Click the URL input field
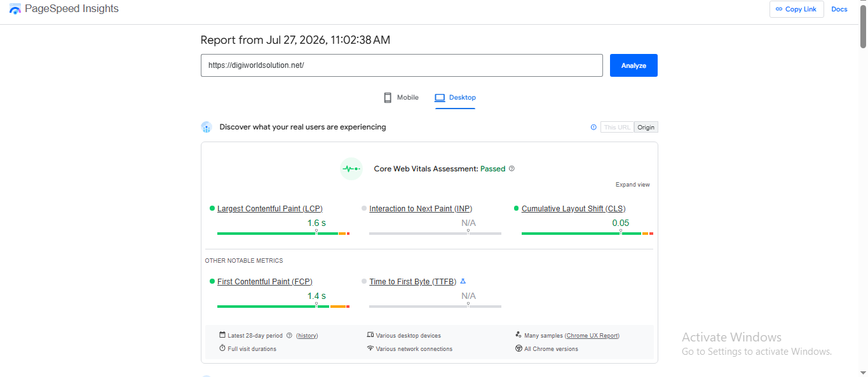 pyautogui.click(x=402, y=65)
